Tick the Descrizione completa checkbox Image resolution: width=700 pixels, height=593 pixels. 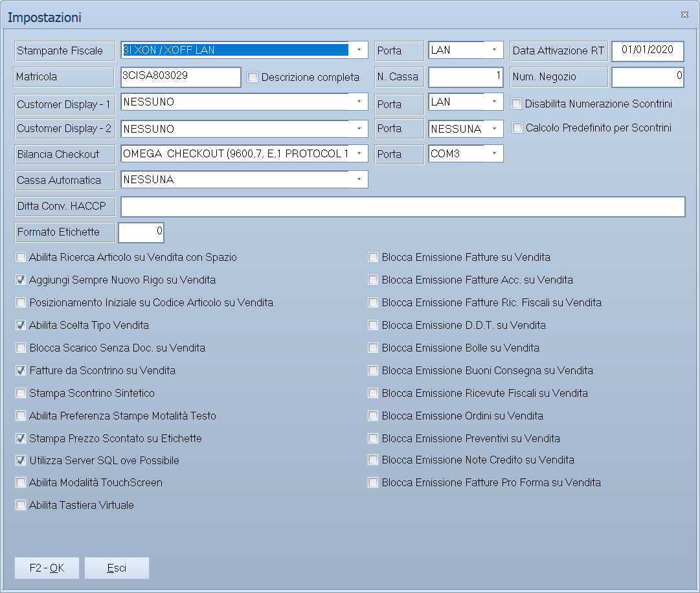tap(253, 77)
